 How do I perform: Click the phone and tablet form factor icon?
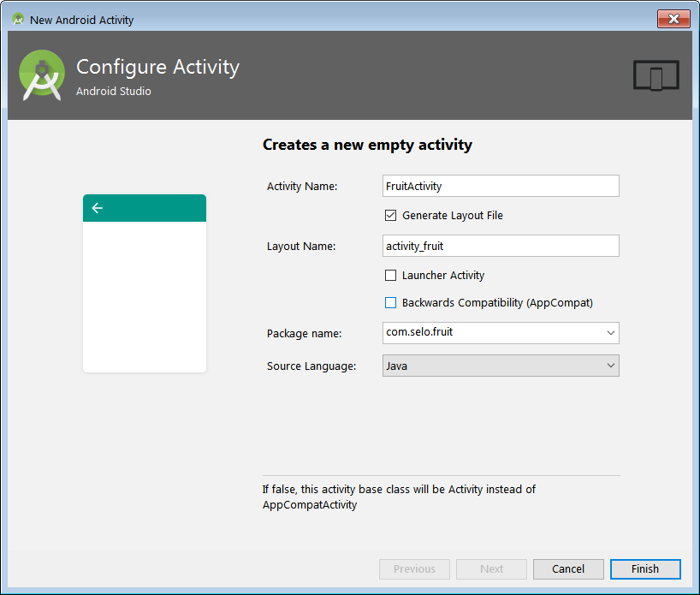(x=656, y=75)
